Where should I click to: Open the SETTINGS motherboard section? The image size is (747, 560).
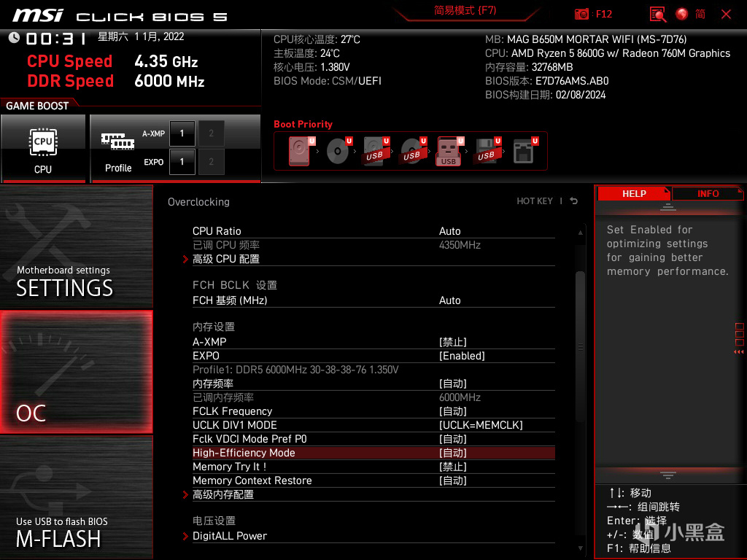click(76, 246)
